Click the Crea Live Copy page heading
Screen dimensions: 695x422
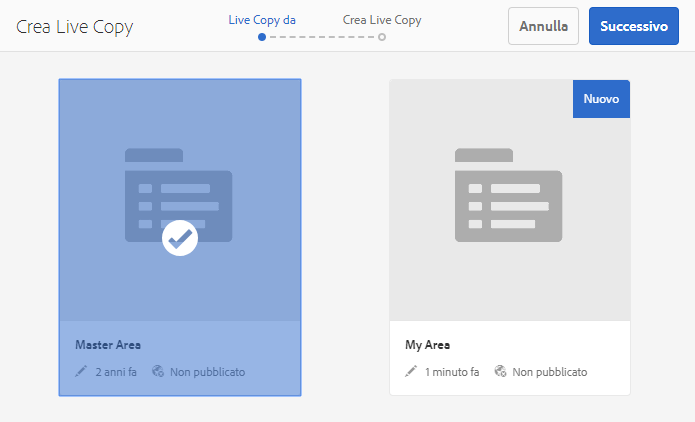75,26
